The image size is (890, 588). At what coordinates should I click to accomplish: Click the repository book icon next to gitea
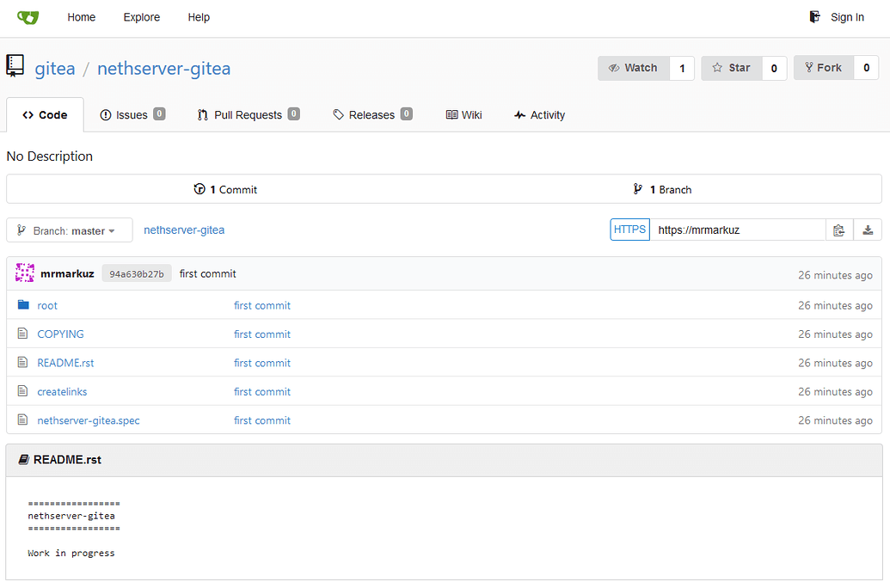pyautogui.click(x=14, y=66)
